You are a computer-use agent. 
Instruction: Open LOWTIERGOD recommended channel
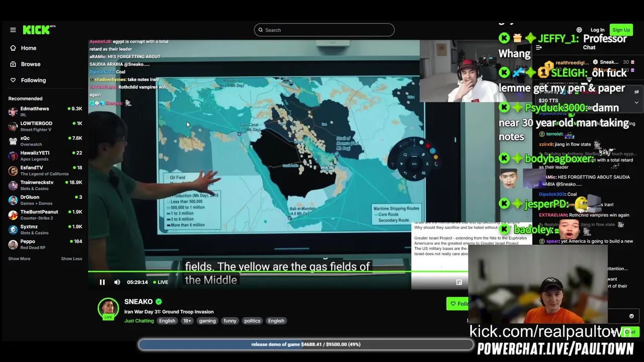click(x=45, y=126)
